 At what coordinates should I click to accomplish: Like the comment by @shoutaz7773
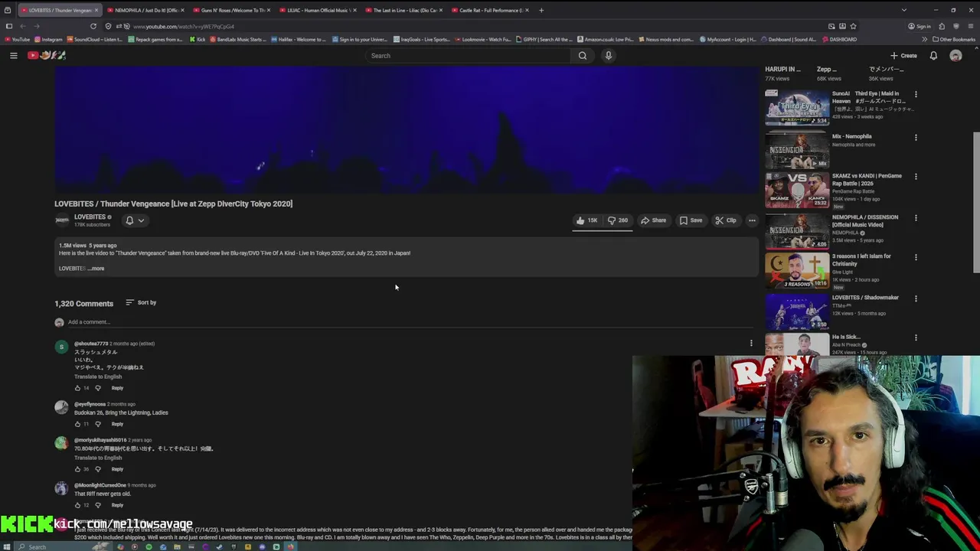[77, 388]
